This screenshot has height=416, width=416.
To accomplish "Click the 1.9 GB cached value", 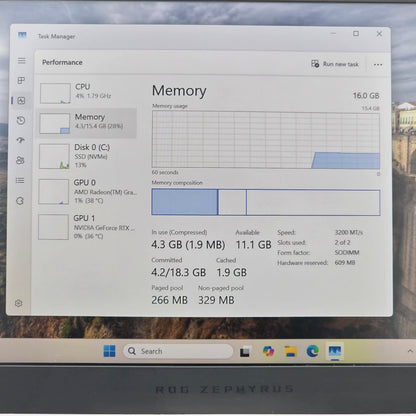I will (x=232, y=273).
